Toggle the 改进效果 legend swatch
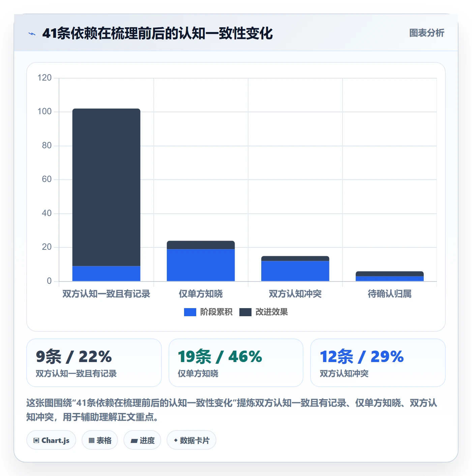The image size is (472, 476). (245, 312)
